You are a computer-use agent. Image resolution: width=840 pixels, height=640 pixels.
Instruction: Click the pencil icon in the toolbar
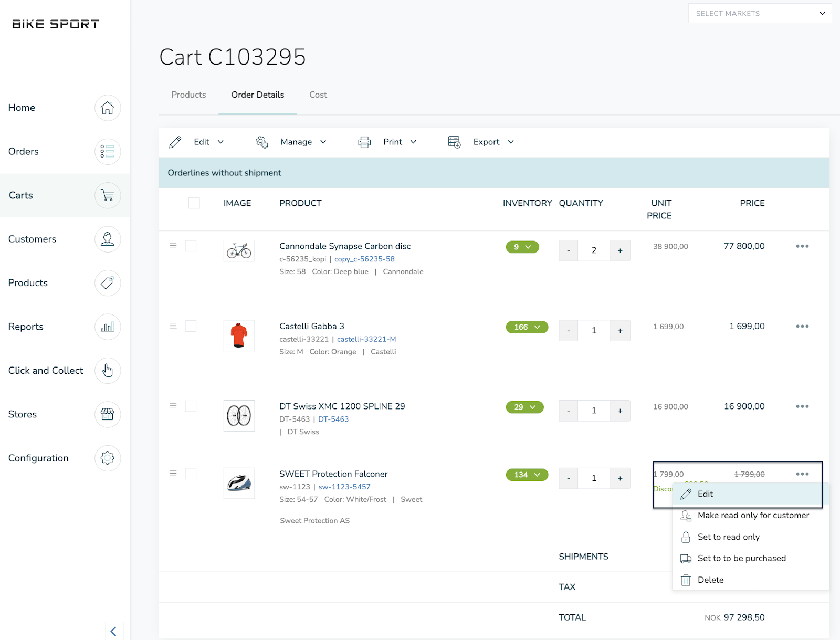pyautogui.click(x=175, y=142)
